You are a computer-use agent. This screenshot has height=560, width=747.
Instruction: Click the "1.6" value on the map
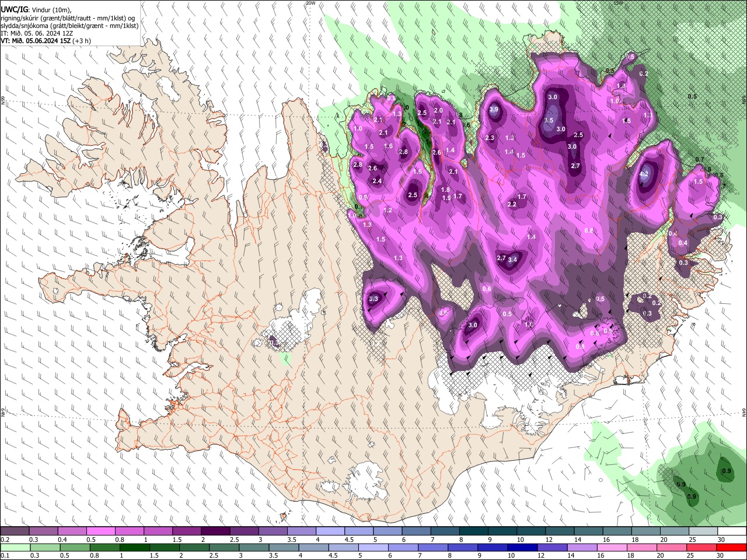pyautogui.click(x=389, y=146)
